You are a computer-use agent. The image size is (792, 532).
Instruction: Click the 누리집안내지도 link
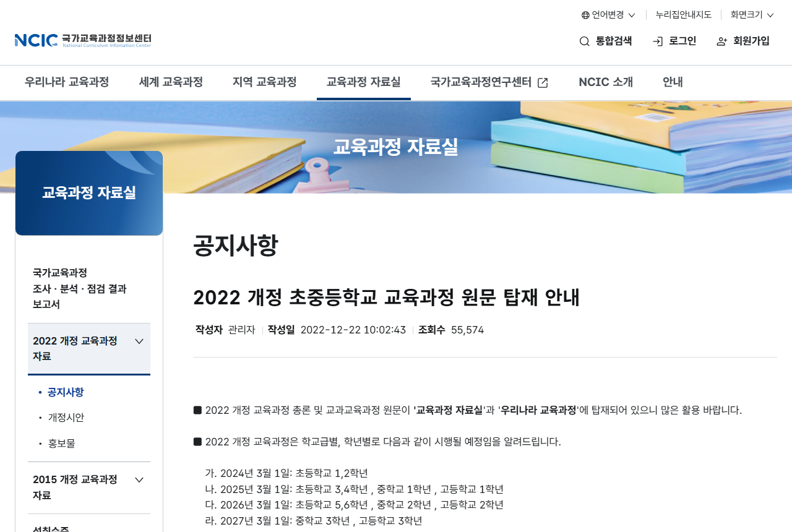684,15
